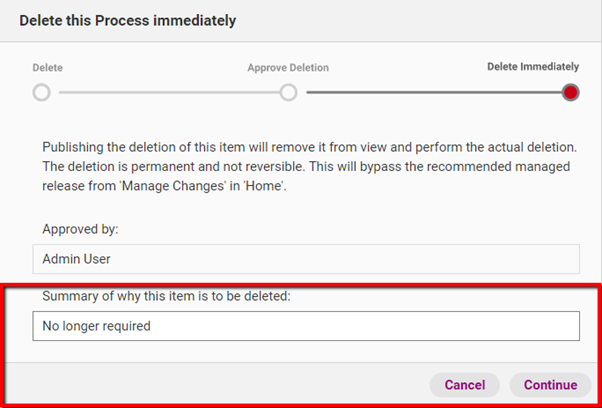Click the 'Summary of why this item' label
Image resolution: width=602 pixels, height=408 pixels.
pyautogui.click(x=165, y=296)
